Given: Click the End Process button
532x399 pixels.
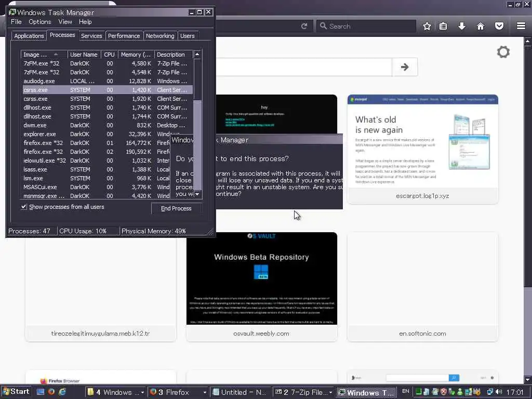Looking at the screenshot, I should [x=176, y=208].
